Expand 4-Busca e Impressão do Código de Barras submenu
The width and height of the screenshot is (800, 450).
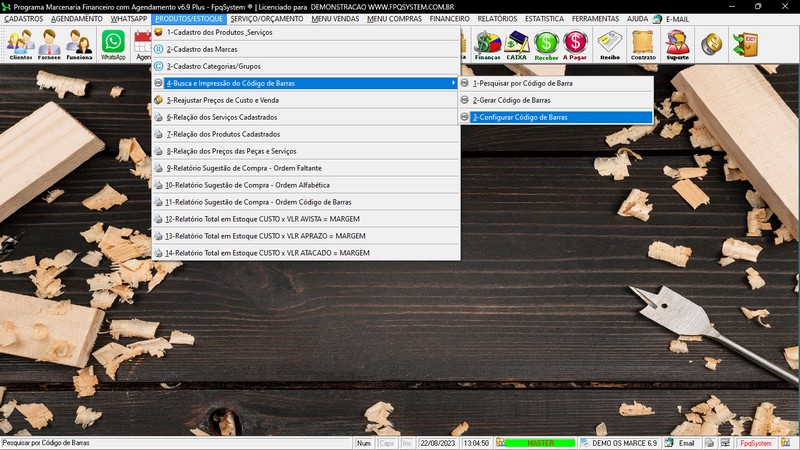tap(306, 83)
